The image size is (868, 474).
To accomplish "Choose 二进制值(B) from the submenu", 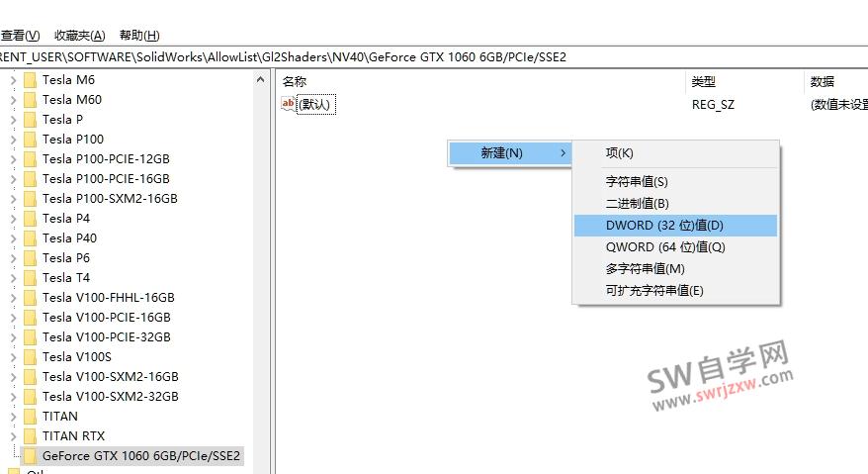I will [676, 204].
